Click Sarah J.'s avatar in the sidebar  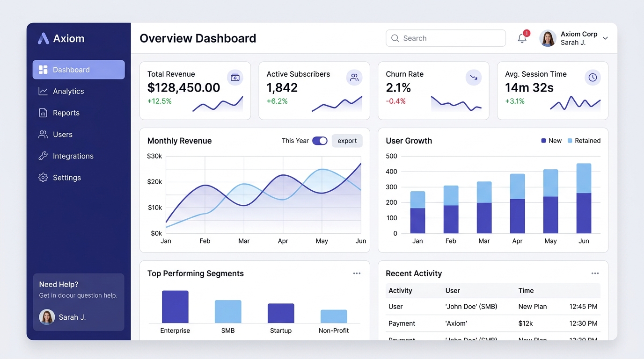[47, 317]
